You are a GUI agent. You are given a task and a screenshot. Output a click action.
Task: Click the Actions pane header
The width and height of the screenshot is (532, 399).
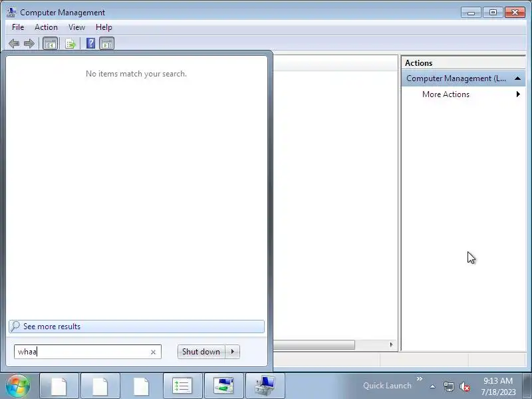[x=463, y=63]
